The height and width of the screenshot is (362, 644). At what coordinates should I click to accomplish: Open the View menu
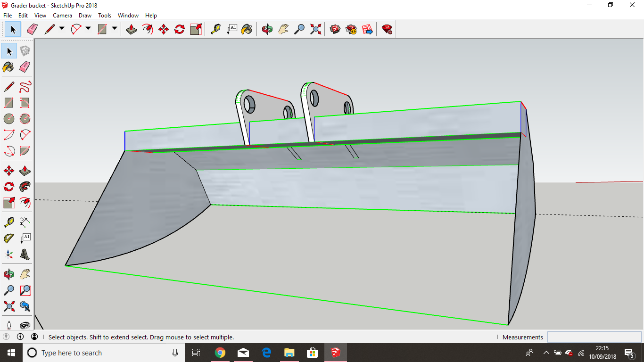pyautogui.click(x=40, y=16)
